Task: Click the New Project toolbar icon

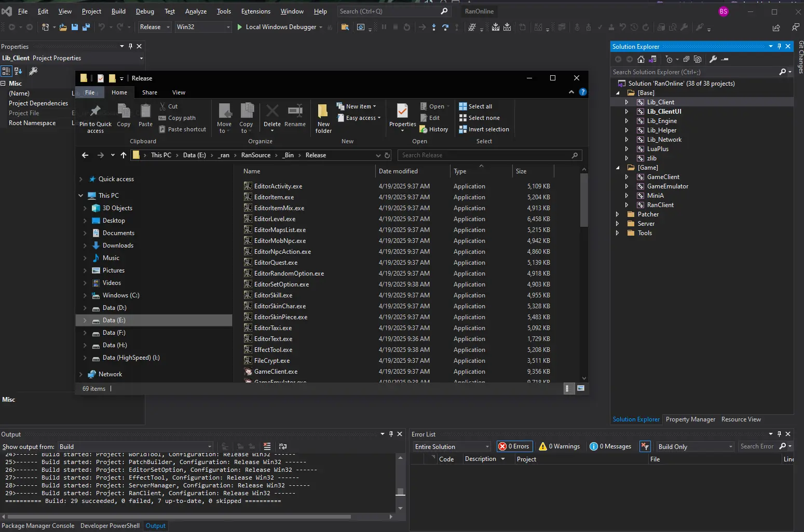Action: (x=46, y=27)
